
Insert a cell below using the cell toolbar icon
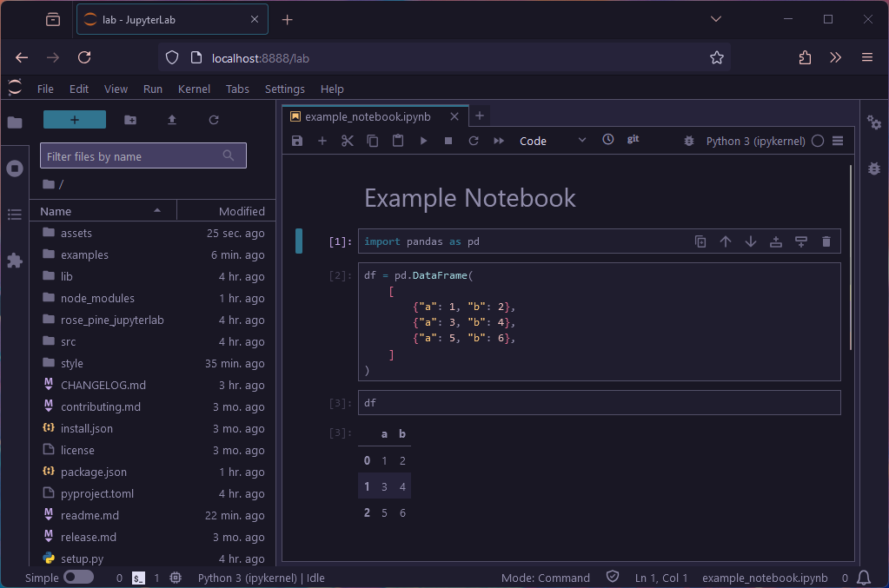click(801, 241)
